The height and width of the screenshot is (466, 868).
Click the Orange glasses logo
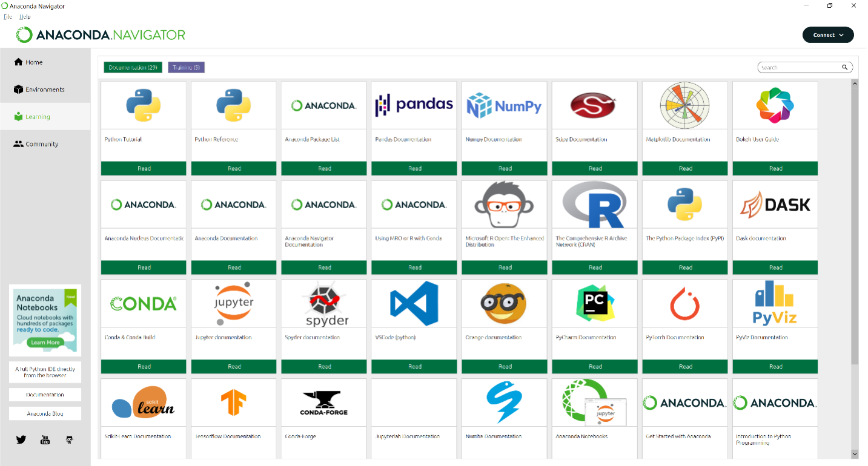[x=505, y=304]
